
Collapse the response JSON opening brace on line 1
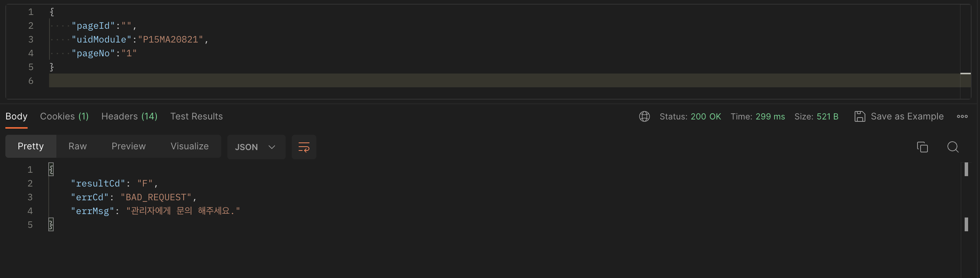(51, 169)
